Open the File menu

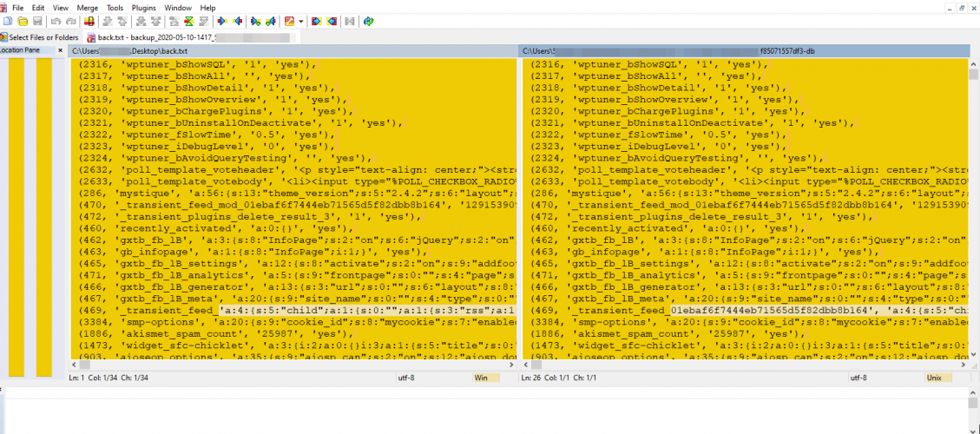point(18,8)
